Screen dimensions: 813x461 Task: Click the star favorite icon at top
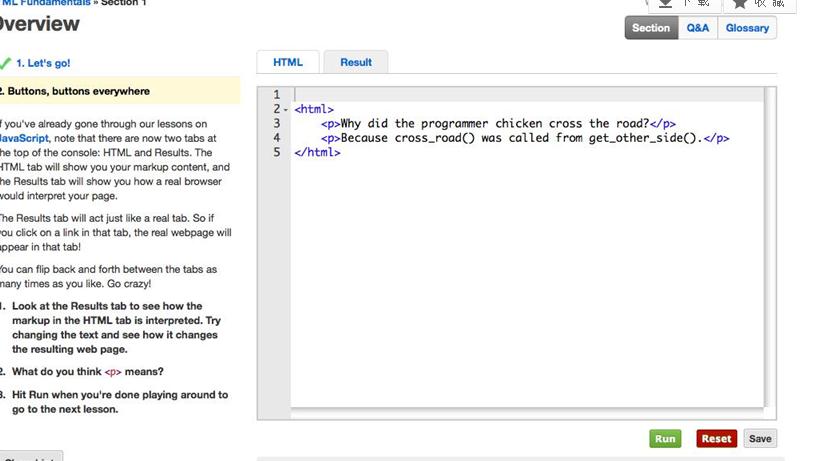click(740, 4)
